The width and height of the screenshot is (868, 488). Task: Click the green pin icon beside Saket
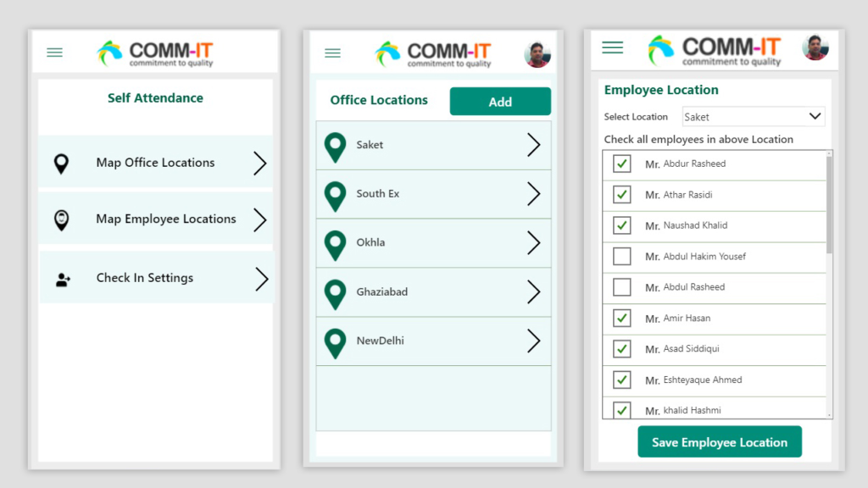point(336,147)
